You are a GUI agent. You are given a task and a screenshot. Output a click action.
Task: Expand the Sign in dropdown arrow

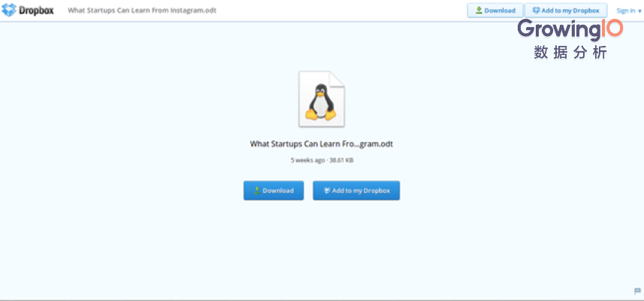pyautogui.click(x=640, y=11)
